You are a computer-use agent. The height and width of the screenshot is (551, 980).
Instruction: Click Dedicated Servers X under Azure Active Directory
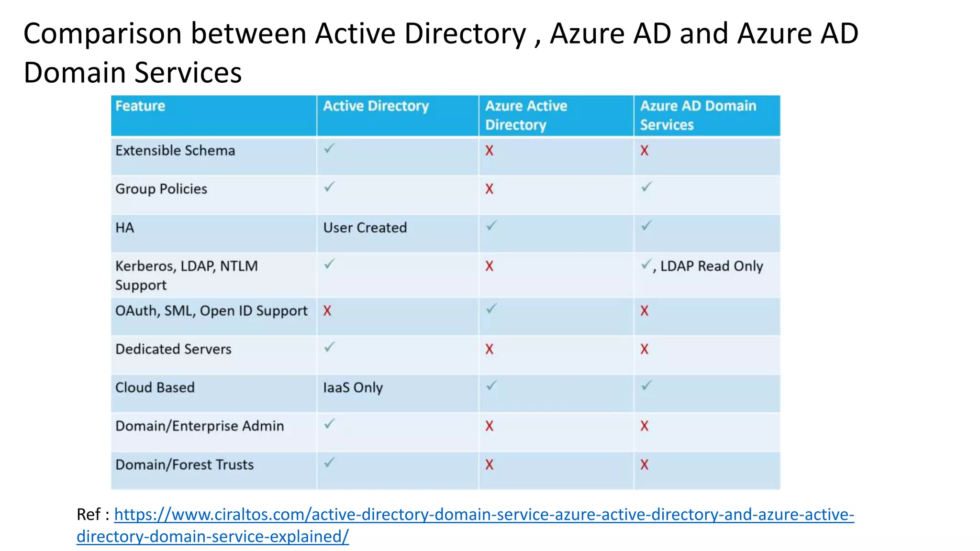point(489,349)
